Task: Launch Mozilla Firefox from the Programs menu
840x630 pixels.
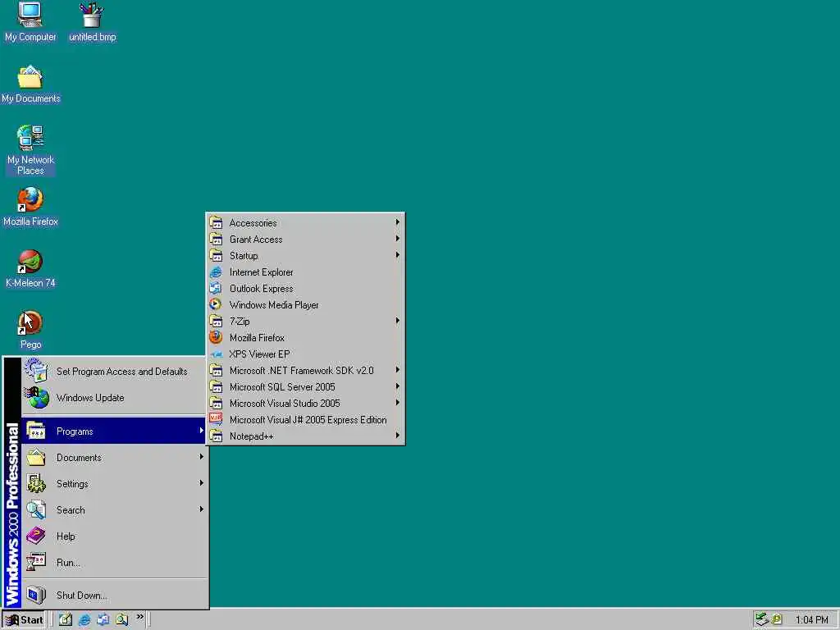Action: (305, 338)
